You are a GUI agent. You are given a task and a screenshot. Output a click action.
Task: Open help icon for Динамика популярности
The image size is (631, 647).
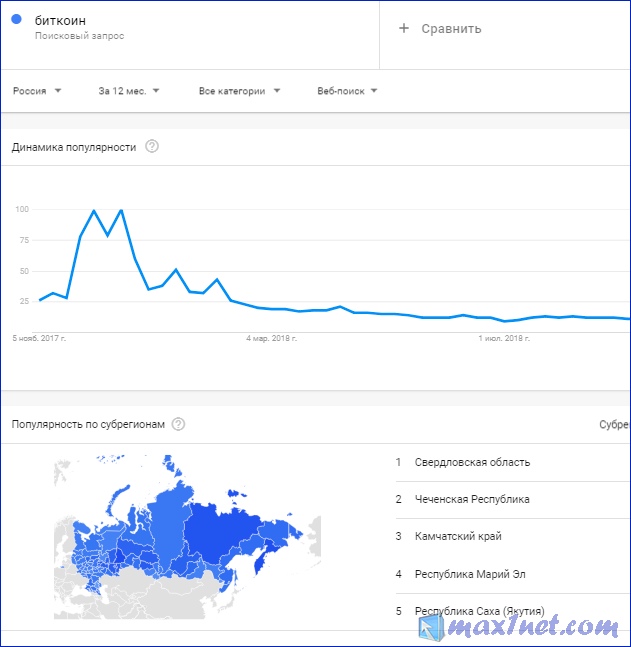(152, 146)
